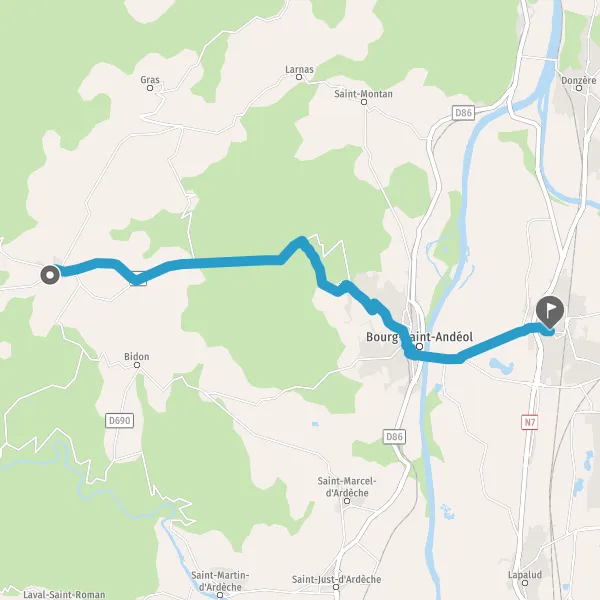The width and height of the screenshot is (600, 600).
Task: Click the small blue lake east of Bourg-Saint-Andéol
Action: (501, 366)
